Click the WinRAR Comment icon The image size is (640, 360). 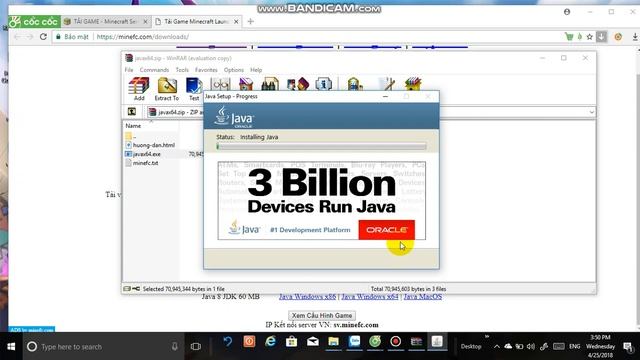tap(387, 84)
